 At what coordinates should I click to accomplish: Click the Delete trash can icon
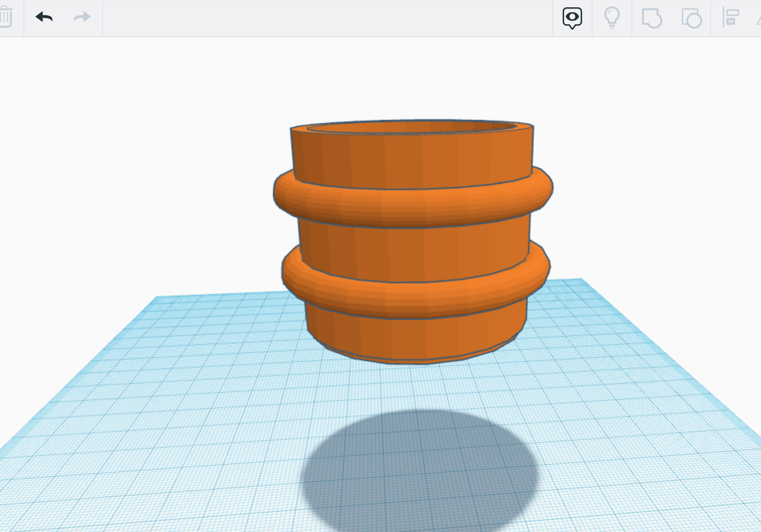pos(6,17)
